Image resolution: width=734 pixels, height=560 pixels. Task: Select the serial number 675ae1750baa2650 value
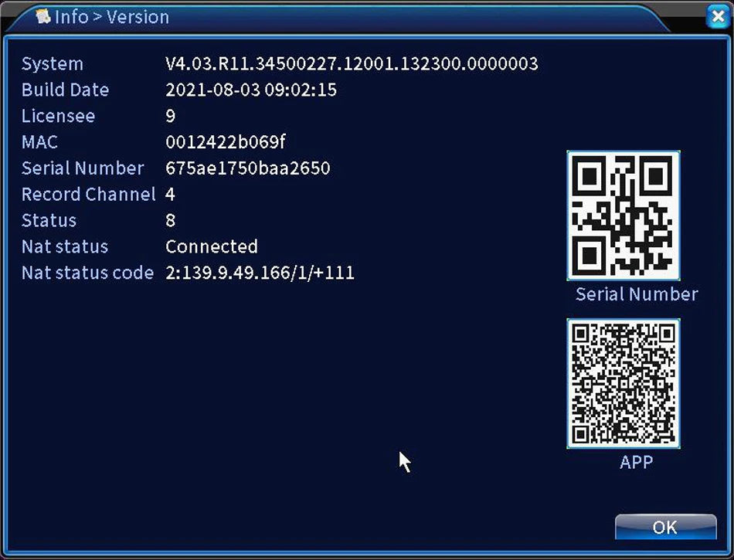(x=247, y=168)
